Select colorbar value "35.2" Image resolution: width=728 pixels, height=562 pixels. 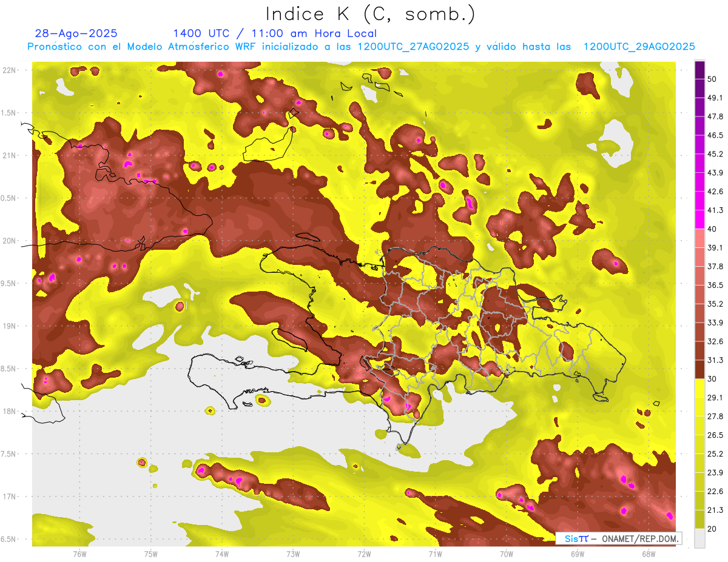coord(716,304)
